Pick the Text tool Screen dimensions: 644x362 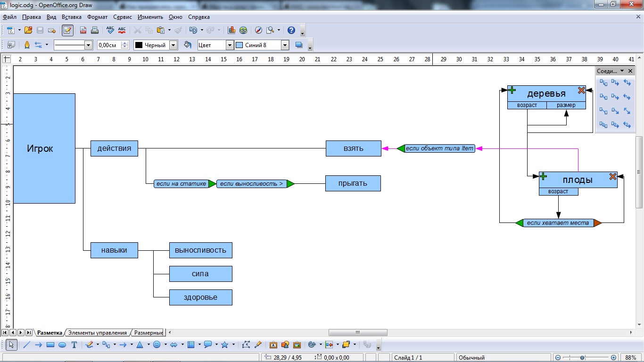point(74,345)
